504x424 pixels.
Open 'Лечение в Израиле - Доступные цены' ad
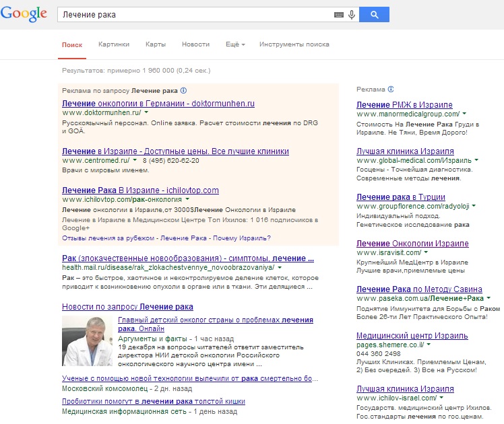[x=175, y=151]
